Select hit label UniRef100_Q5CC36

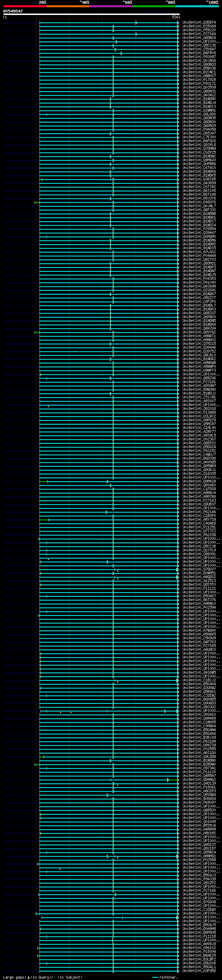pos(199,45)
